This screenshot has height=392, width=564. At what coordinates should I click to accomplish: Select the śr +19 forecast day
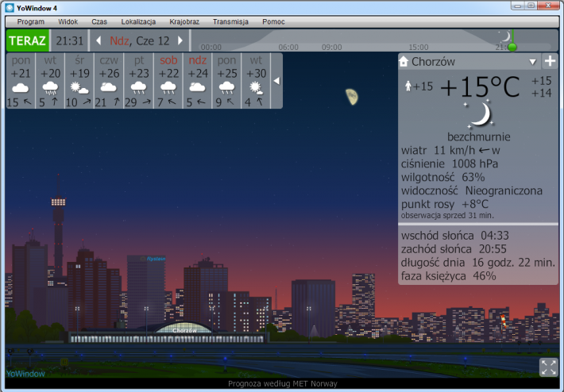(x=79, y=81)
